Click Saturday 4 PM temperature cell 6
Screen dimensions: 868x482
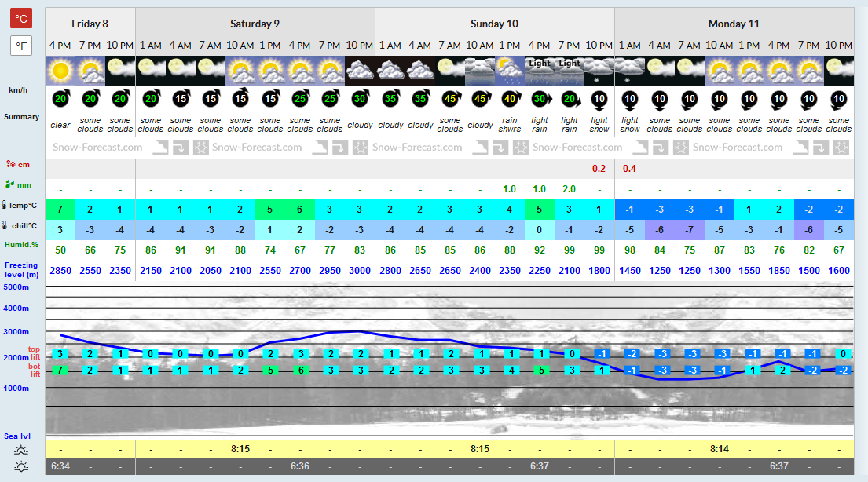point(300,210)
